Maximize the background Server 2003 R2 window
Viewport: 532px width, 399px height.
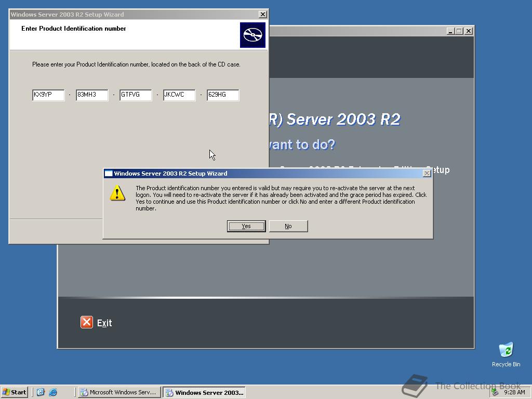click(459, 31)
